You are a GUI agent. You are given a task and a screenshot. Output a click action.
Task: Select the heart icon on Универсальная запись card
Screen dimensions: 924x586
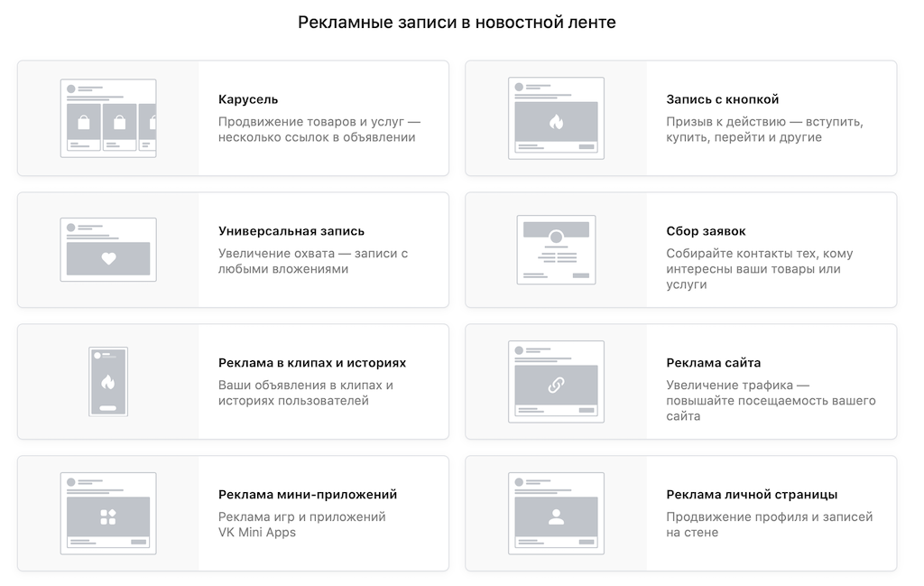[107, 256]
